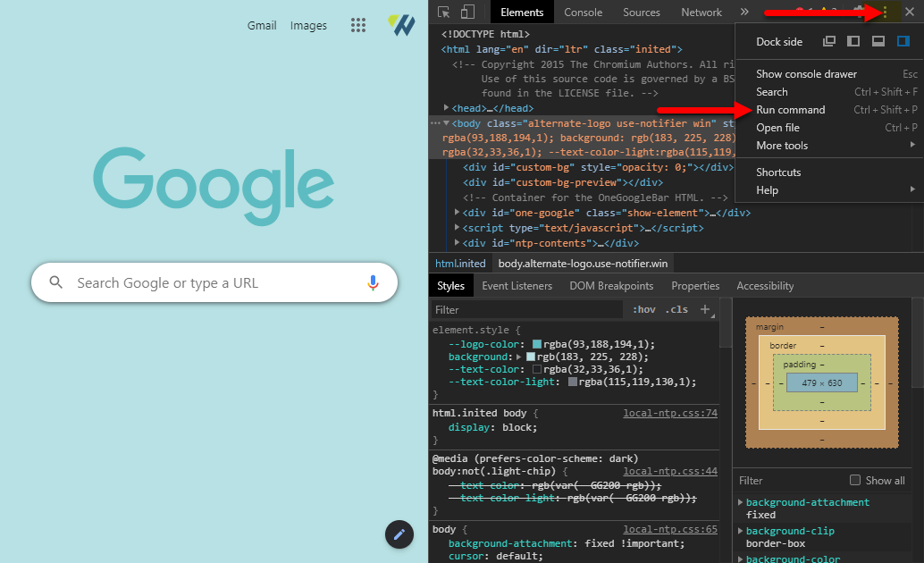Open the Network tab
Viewport: 924px width, 563px height.
coord(701,12)
